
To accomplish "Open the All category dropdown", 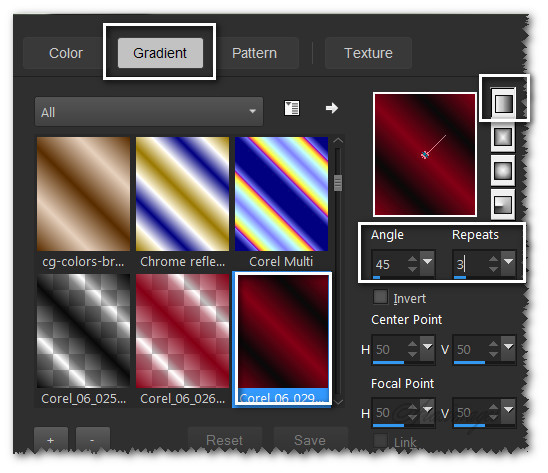I will 149,112.
